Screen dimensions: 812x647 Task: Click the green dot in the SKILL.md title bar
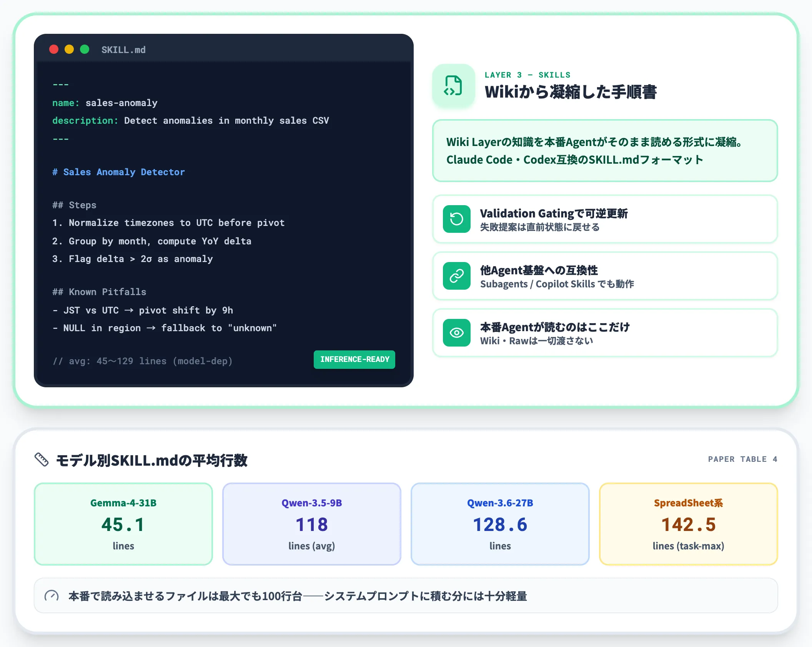click(x=85, y=50)
